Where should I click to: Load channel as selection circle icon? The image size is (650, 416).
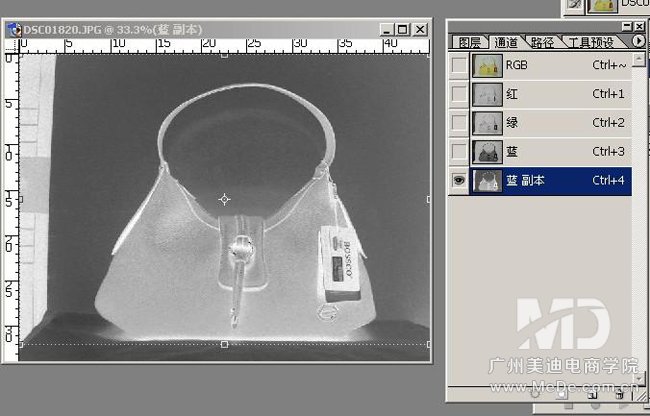tap(535, 394)
